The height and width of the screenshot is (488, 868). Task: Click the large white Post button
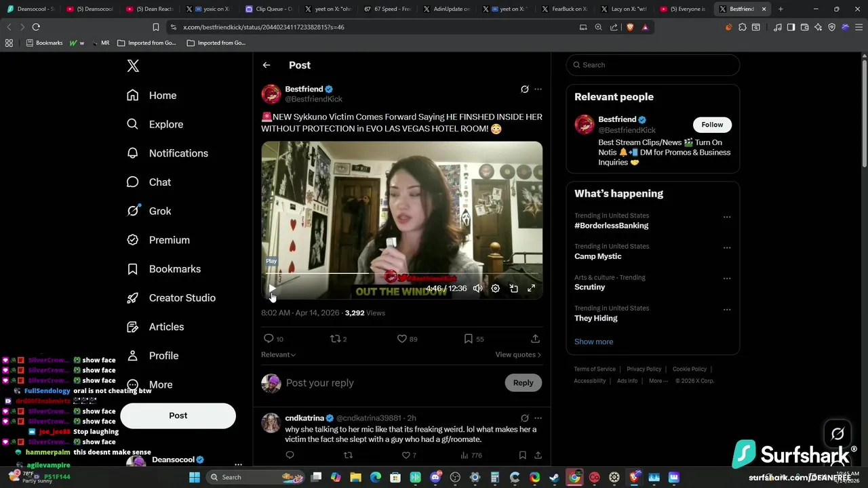pyautogui.click(x=178, y=415)
